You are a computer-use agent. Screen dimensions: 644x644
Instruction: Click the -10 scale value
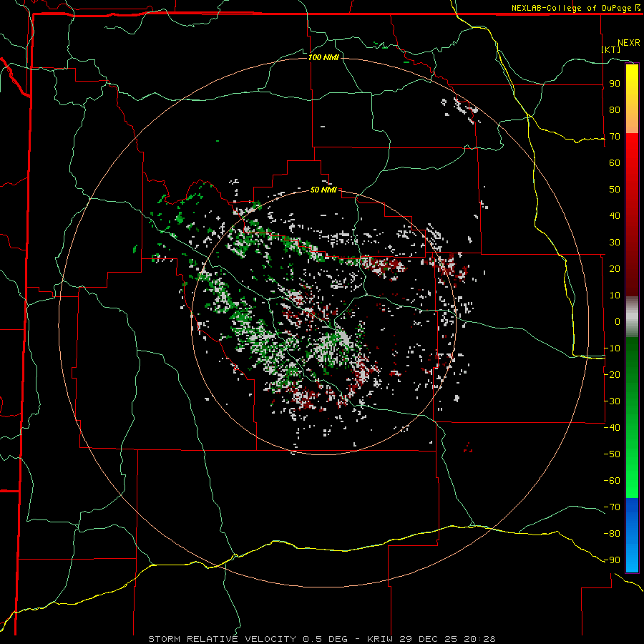tap(612, 348)
